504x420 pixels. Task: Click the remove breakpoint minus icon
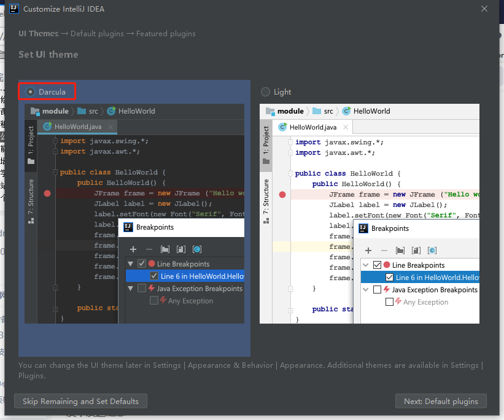coord(149,249)
